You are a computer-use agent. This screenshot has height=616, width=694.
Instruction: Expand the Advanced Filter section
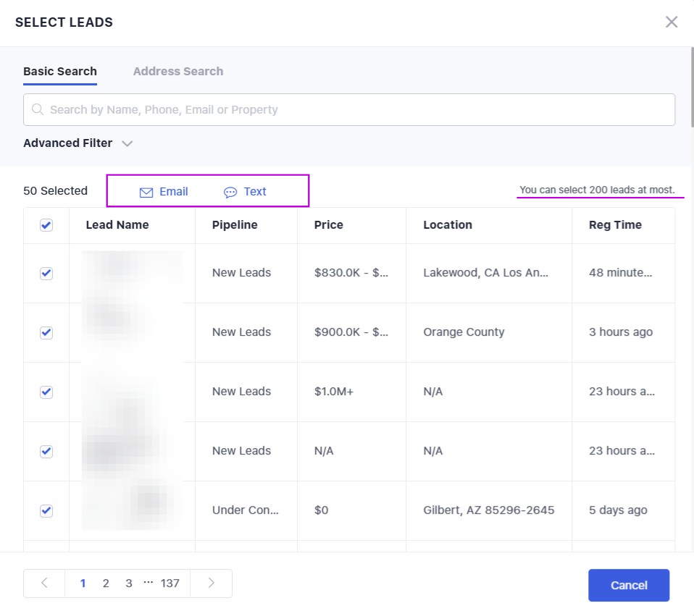point(68,143)
